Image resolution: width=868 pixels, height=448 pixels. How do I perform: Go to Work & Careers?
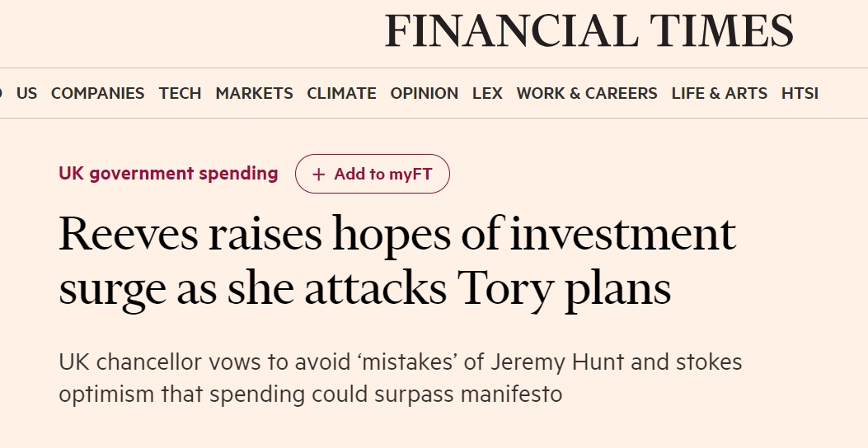587,94
